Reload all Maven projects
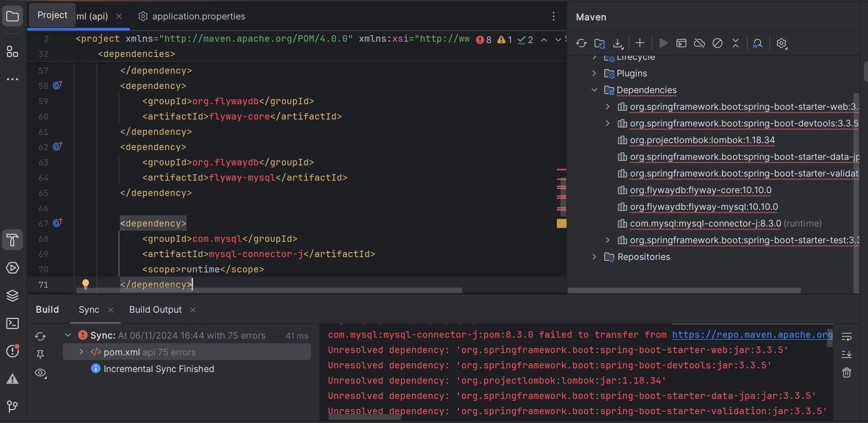Viewport: 868px width, 423px height. [x=581, y=43]
